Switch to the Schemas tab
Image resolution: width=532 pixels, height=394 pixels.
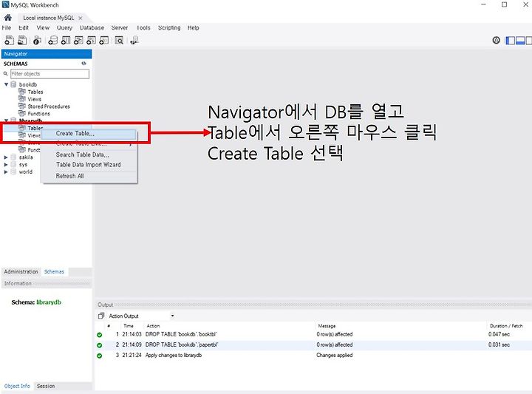(x=54, y=272)
